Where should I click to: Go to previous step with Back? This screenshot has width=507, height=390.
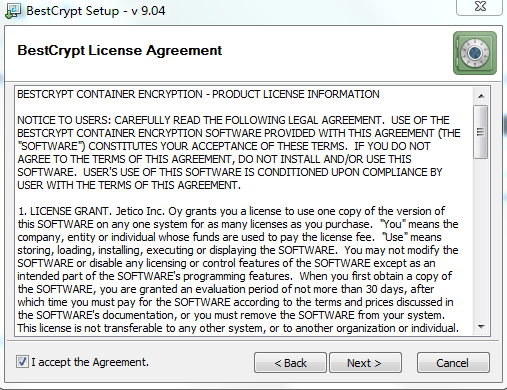(290, 363)
